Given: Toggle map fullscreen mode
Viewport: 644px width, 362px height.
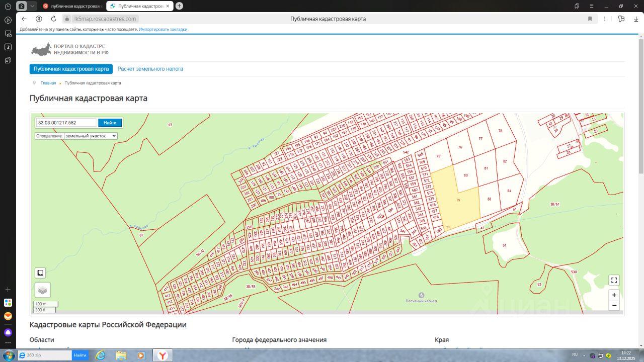Looking at the screenshot, I should pos(614,280).
